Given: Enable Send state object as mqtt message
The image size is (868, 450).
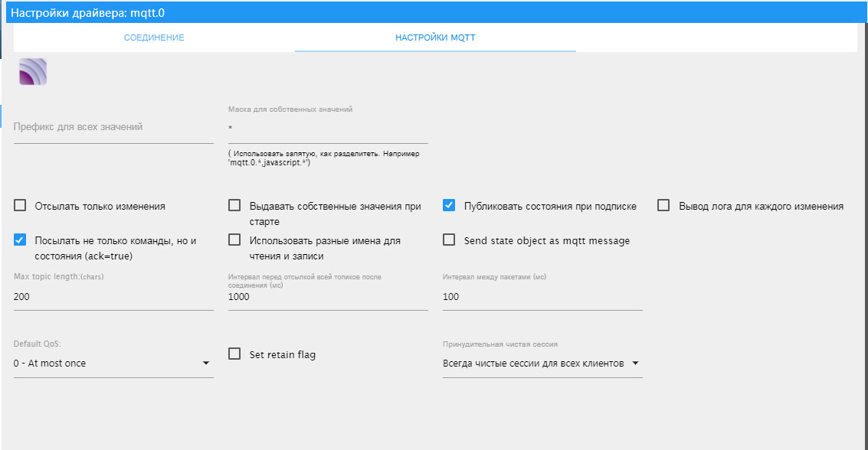Looking at the screenshot, I should (x=450, y=240).
